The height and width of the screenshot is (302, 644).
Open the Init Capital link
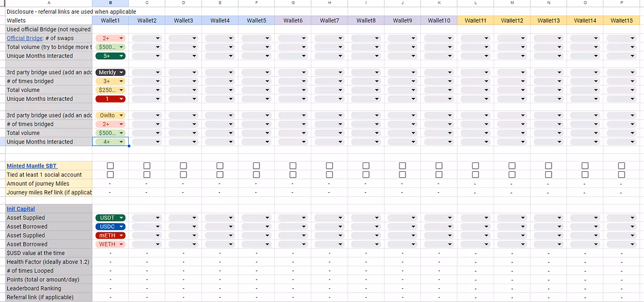point(21,209)
